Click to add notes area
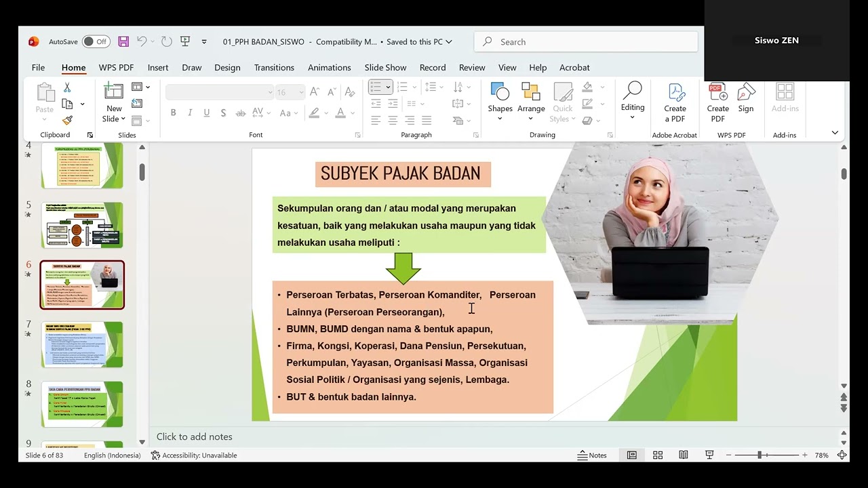This screenshot has height=488, width=868. (195, 437)
